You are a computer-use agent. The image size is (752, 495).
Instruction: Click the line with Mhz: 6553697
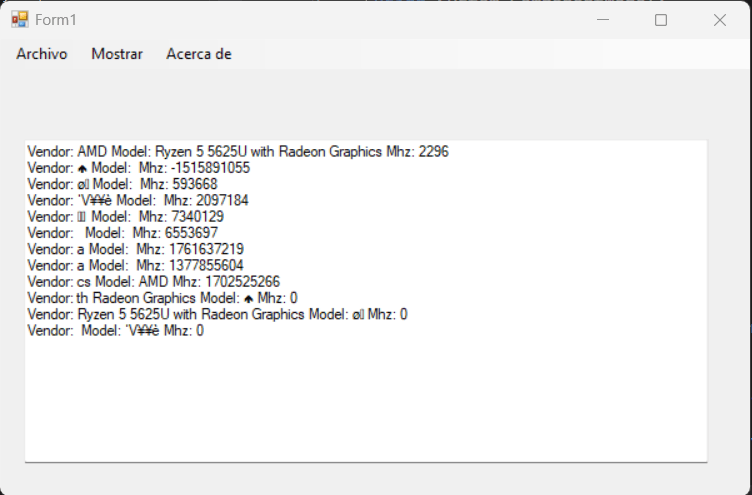[123, 233]
